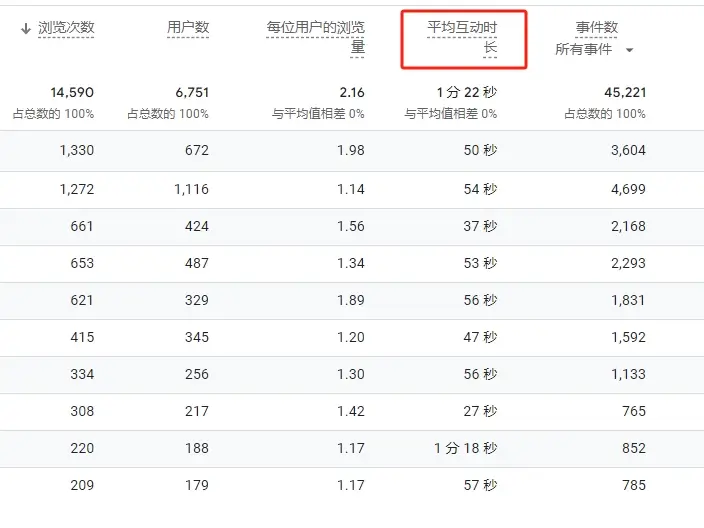Click the engagement cell 27 秒
Image resolution: width=704 pixels, height=528 pixels.
[x=480, y=411]
